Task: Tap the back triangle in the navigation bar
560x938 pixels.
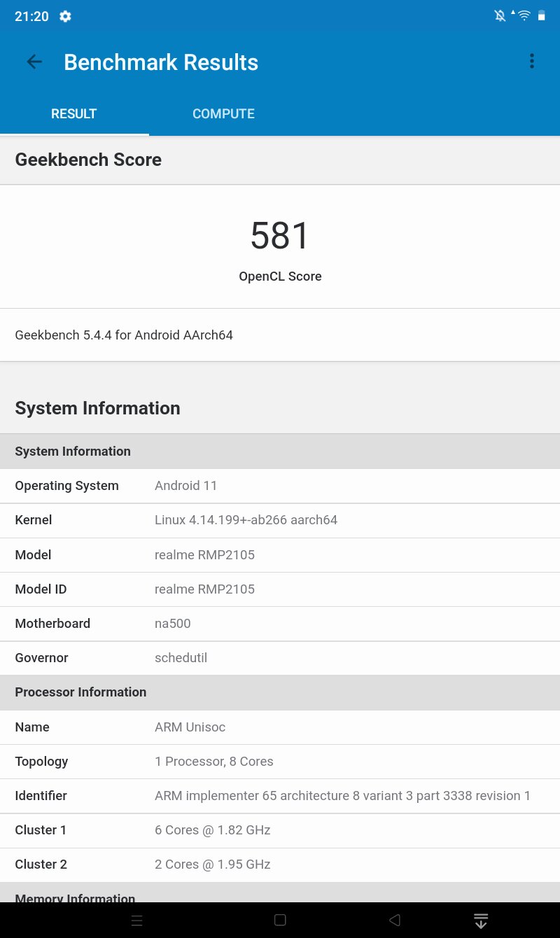Action: 395,920
